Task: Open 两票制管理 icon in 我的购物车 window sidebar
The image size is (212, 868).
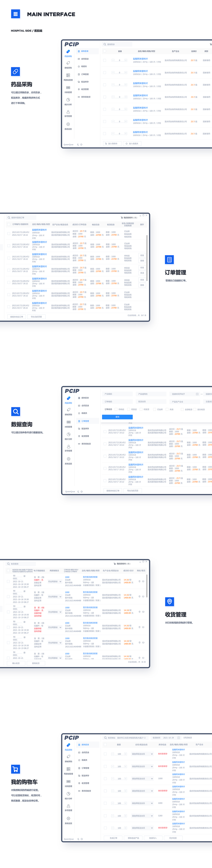Action: click(68, 769)
